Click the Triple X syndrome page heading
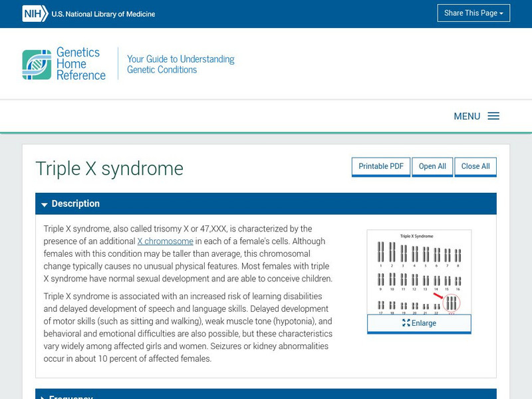 tap(109, 169)
